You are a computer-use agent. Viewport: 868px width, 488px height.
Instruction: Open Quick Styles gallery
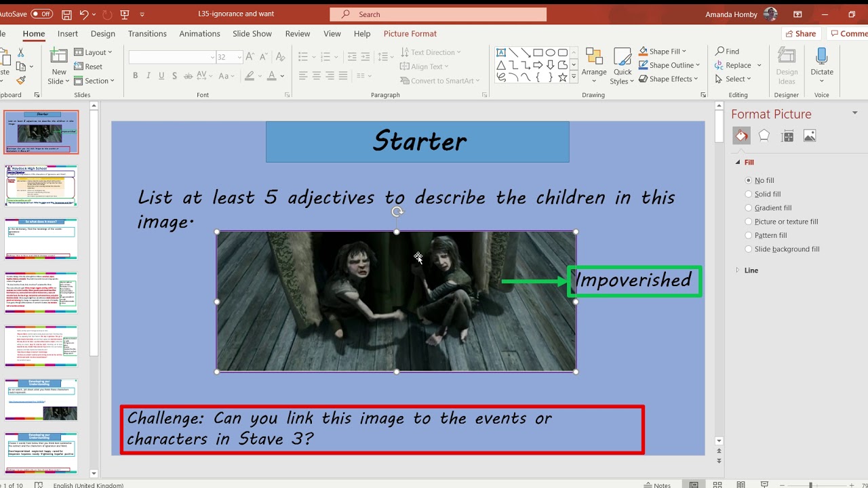[x=623, y=66]
